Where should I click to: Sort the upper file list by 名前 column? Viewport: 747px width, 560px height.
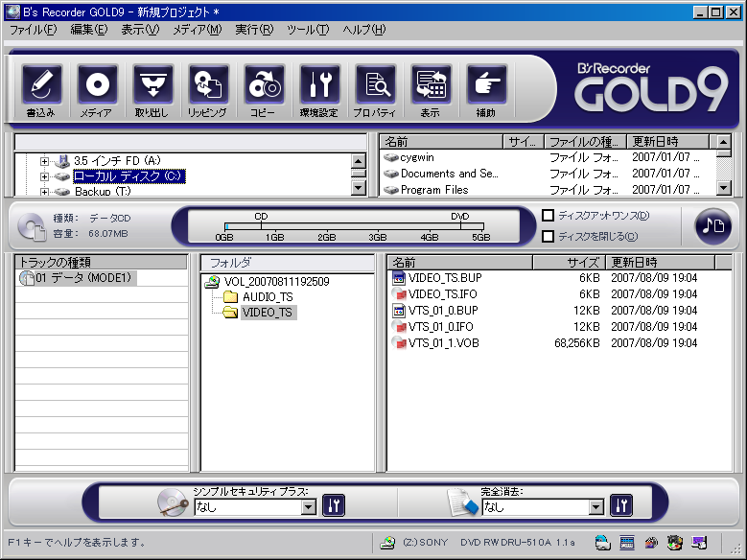pyautogui.click(x=441, y=142)
